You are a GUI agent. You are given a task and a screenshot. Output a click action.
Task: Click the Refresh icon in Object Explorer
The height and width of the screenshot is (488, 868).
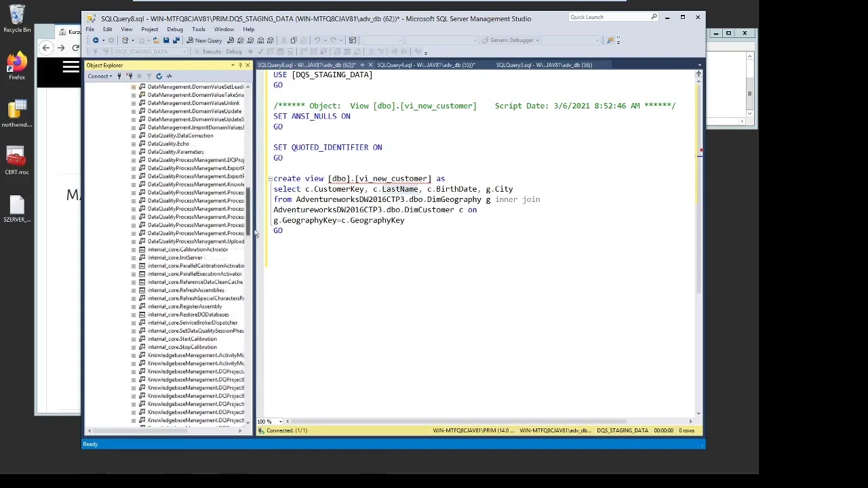coord(159,76)
